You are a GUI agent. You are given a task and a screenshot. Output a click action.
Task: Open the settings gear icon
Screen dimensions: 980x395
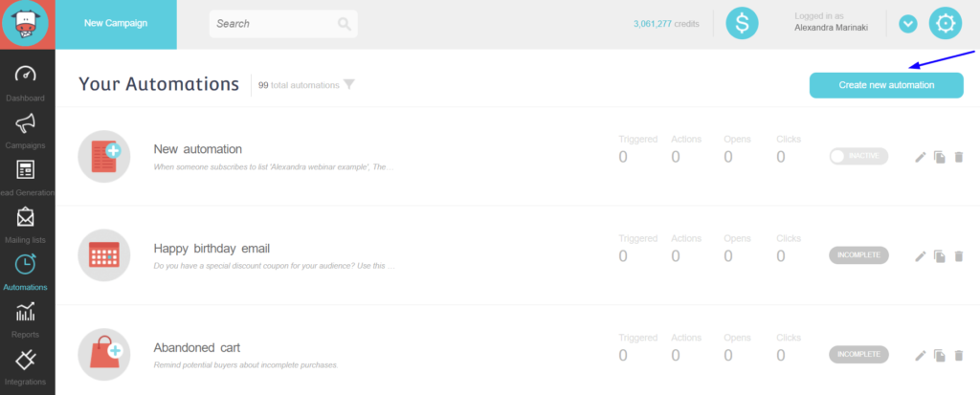pyautogui.click(x=946, y=24)
